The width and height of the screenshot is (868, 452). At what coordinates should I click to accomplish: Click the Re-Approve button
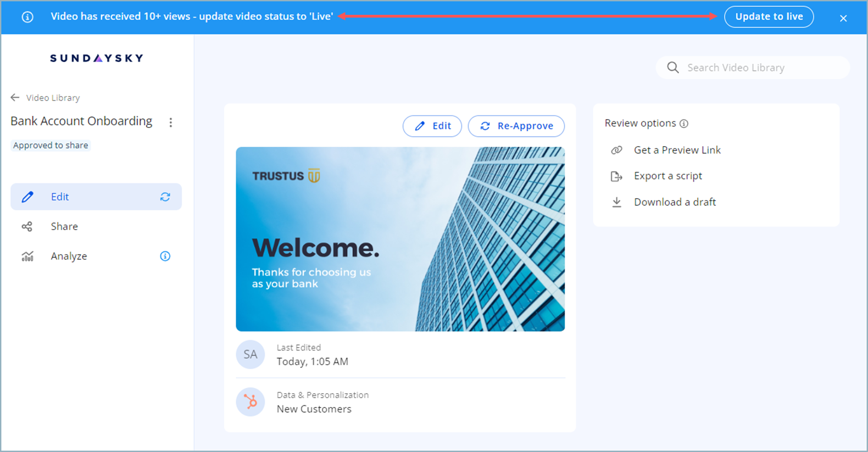coord(516,126)
